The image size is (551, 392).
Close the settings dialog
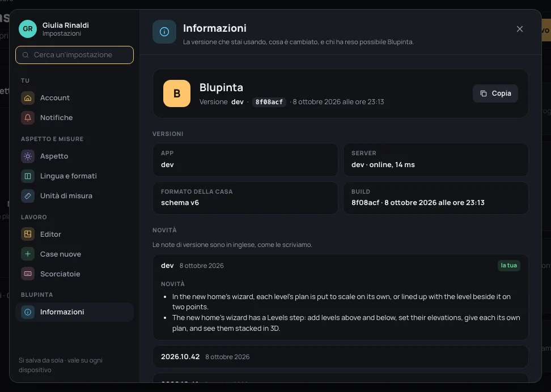pos(520,29)
